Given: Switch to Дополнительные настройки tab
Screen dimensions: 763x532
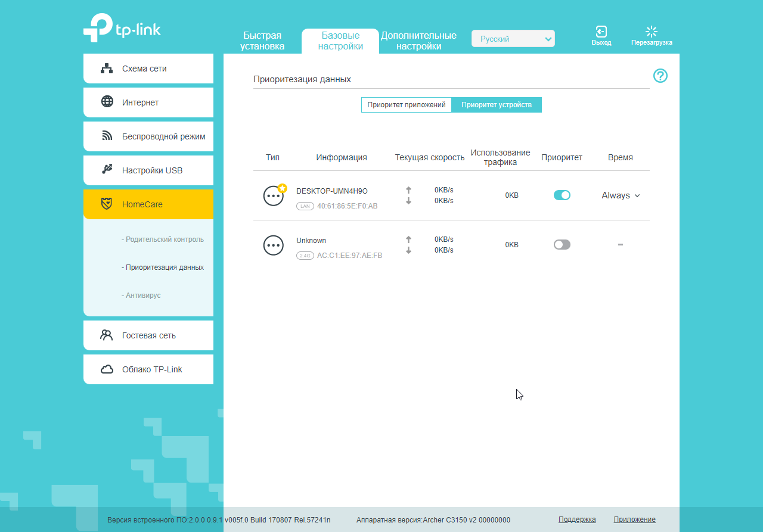Looking at the screenshot, I should (418, 41).
